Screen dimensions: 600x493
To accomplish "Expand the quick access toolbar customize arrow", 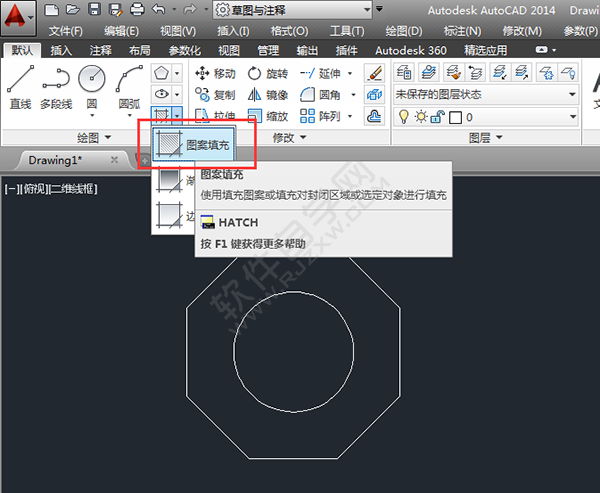I will [379, 9].
